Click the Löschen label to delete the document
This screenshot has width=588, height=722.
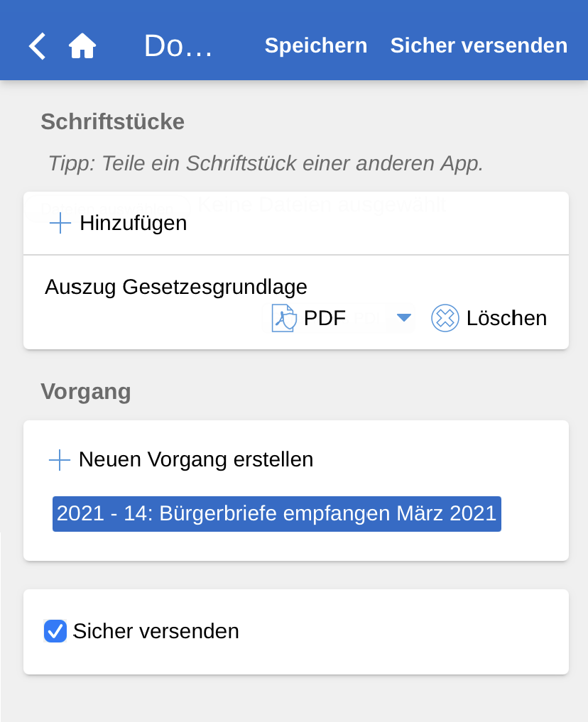click(x=506, y=318)
